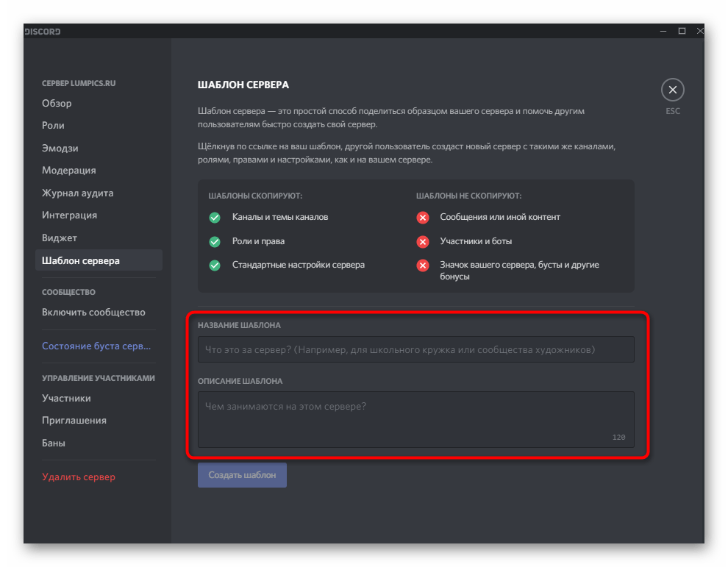This screenshot has width=728, height=567.
Task: Click the DISCORD logo in the titlebar
Action: pyautogui.click(x=42, y=31)
